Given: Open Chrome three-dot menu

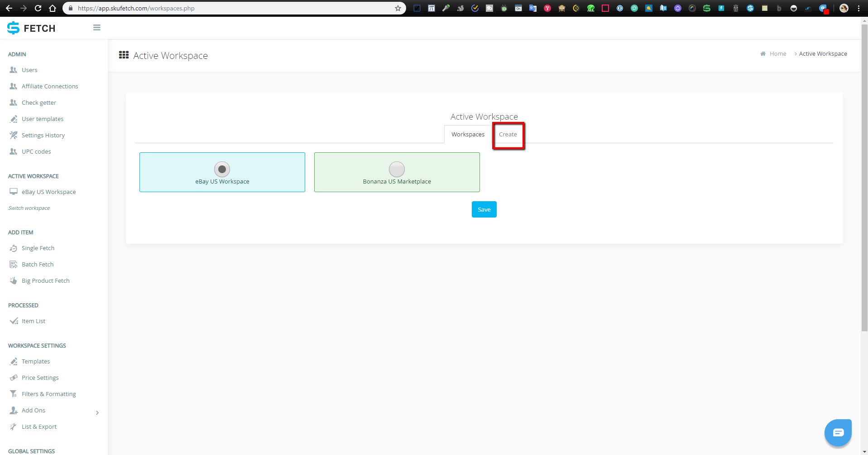Looking at the screenshot, I should click(858, 8).
